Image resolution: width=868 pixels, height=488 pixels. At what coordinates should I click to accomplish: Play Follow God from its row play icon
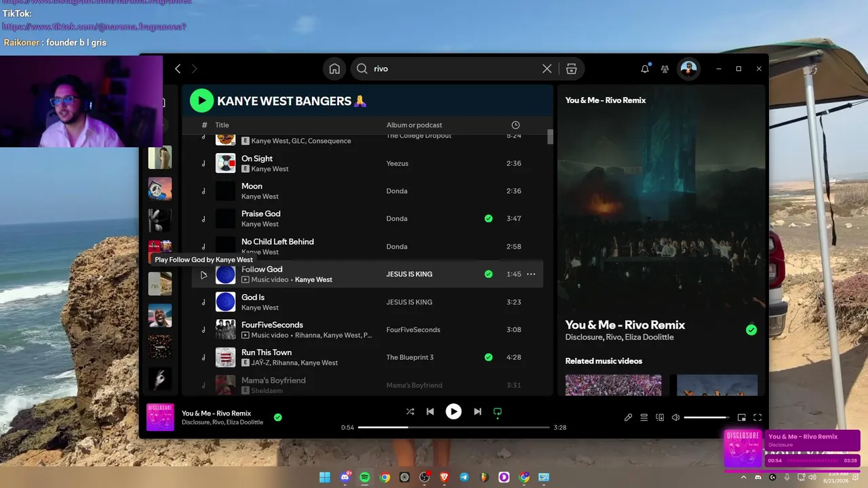[x=203, y=274]
